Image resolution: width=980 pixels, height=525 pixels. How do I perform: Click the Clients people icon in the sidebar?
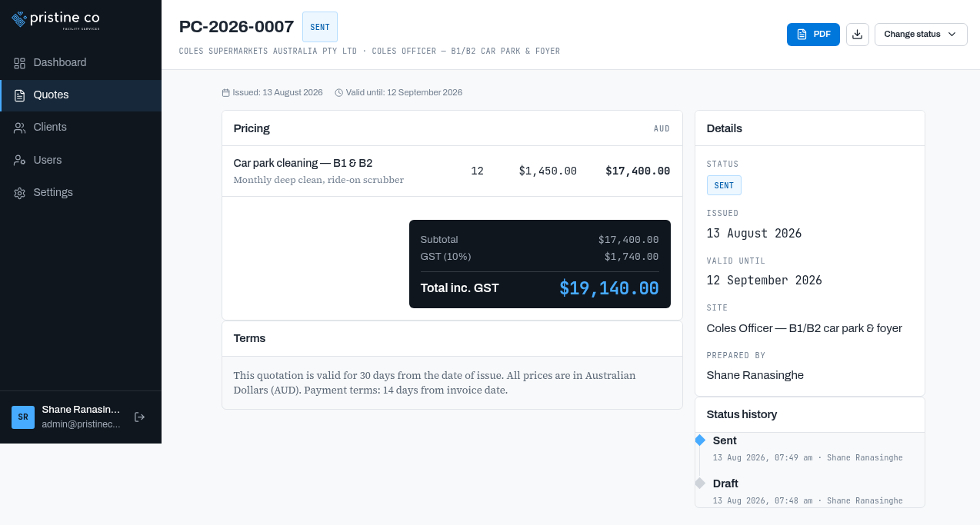(20, 128)
